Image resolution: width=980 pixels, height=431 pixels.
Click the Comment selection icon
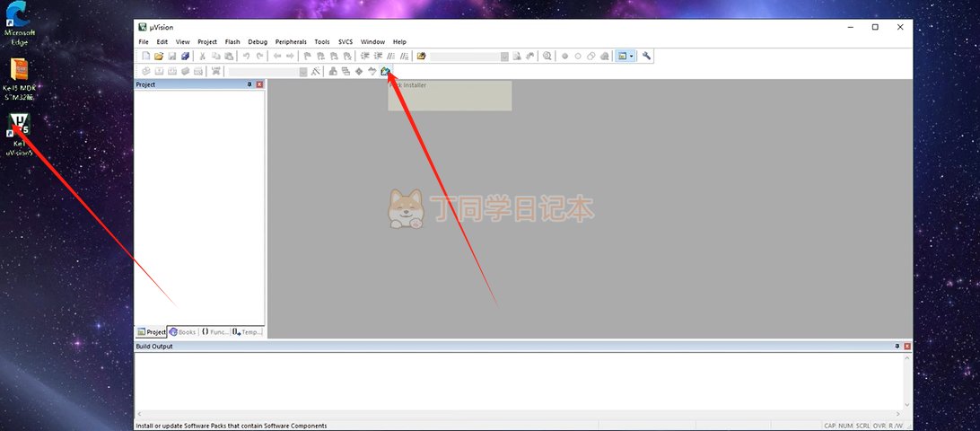pos(390,56)
